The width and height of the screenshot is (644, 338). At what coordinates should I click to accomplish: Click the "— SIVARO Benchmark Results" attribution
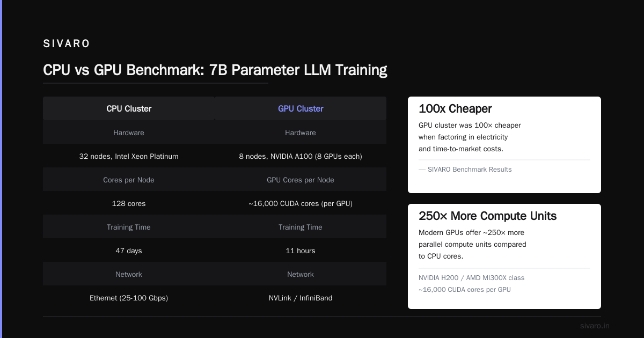click(x=465, y=170)
